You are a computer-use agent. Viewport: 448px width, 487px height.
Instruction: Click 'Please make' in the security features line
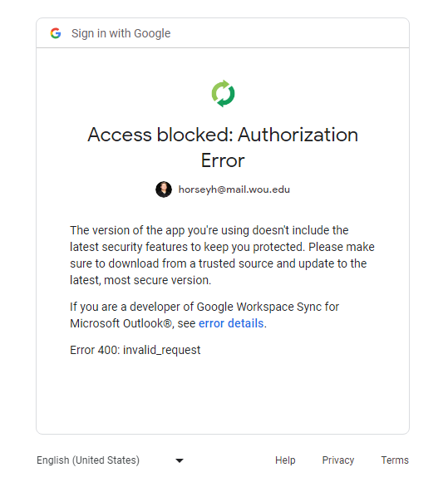(342, 247)
